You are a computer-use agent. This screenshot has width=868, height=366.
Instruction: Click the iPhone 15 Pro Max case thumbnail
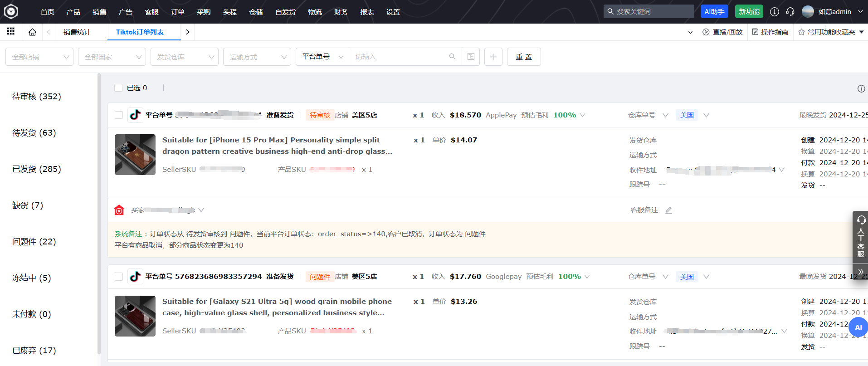point(135,155)
